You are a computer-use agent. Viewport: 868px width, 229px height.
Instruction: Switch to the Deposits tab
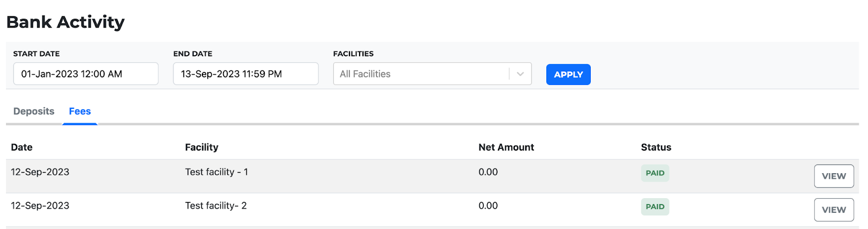[x=34, y=111]
